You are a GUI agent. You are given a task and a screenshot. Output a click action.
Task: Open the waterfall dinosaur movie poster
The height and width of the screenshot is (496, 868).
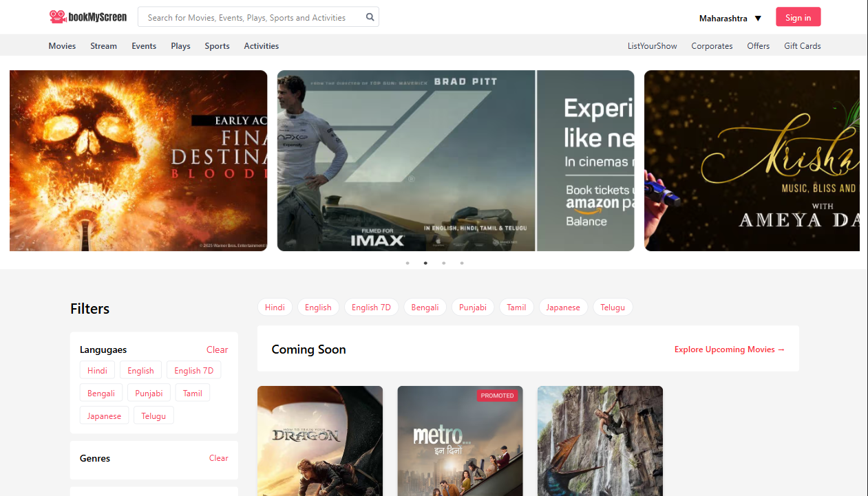tap(600, 441)
